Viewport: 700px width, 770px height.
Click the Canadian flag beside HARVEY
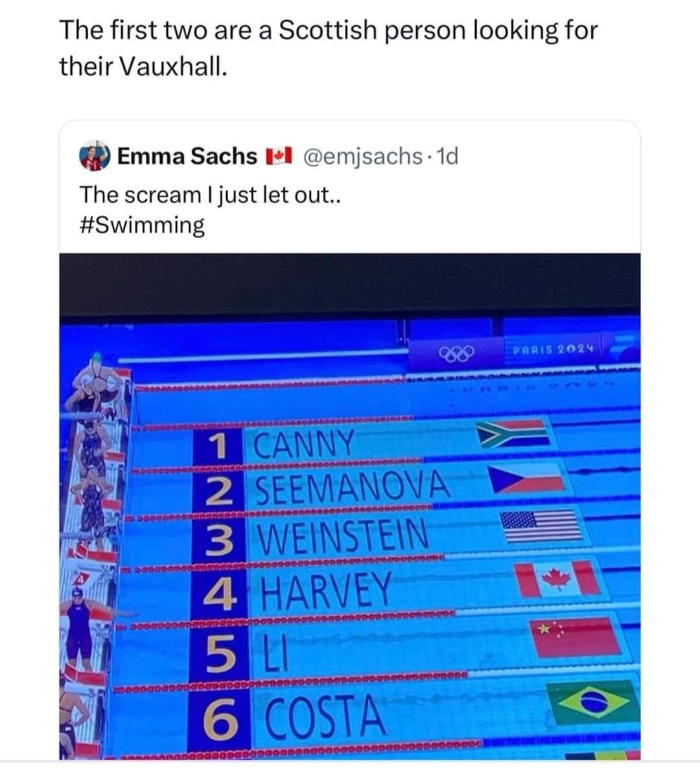(559, 578)
